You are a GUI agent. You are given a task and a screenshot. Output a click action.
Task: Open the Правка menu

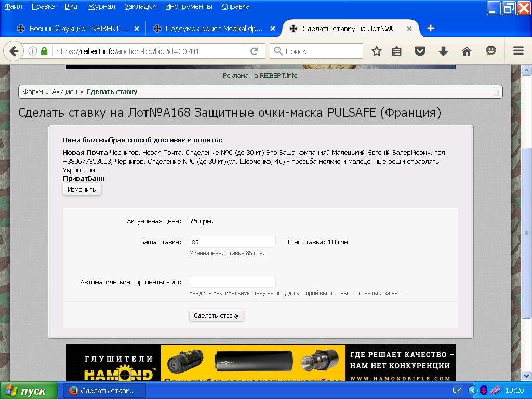[x=44, y=6]
